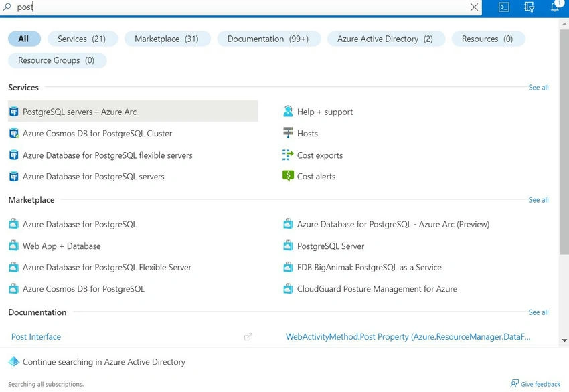Select Web App + Database marketplace item

coord(62,246)
